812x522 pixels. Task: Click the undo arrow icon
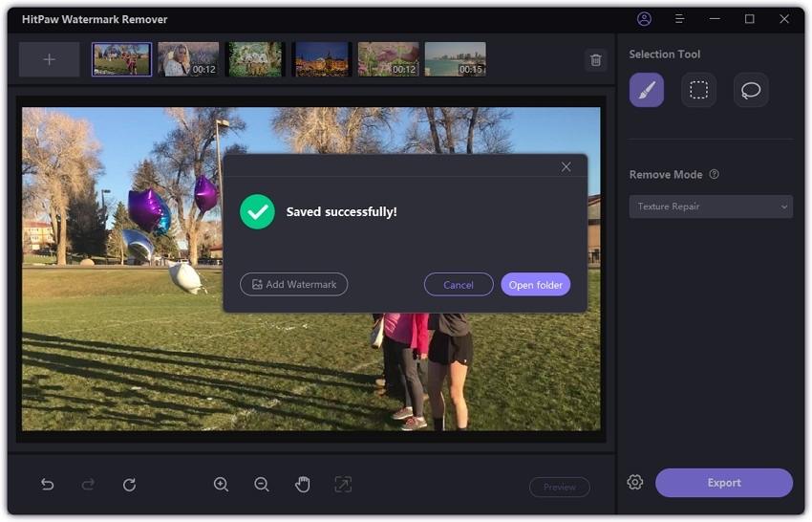pos(47,485)
